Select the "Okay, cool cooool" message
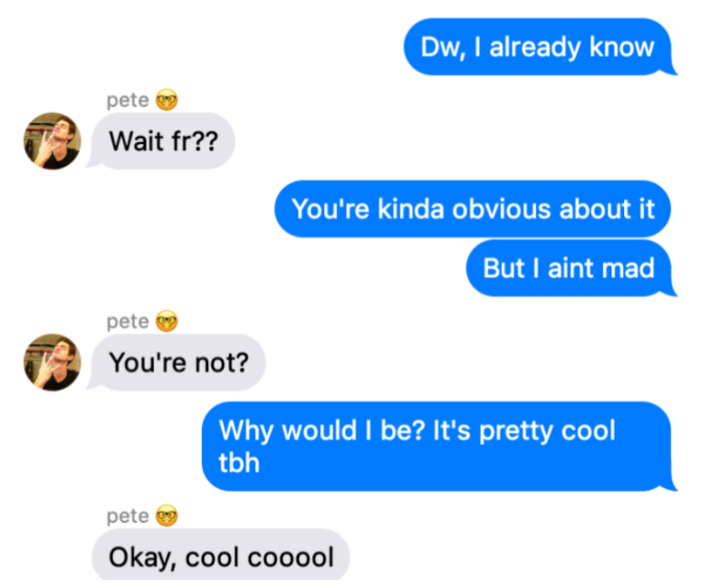The width and height of the screenshot is (702, 588). [220, 557]
